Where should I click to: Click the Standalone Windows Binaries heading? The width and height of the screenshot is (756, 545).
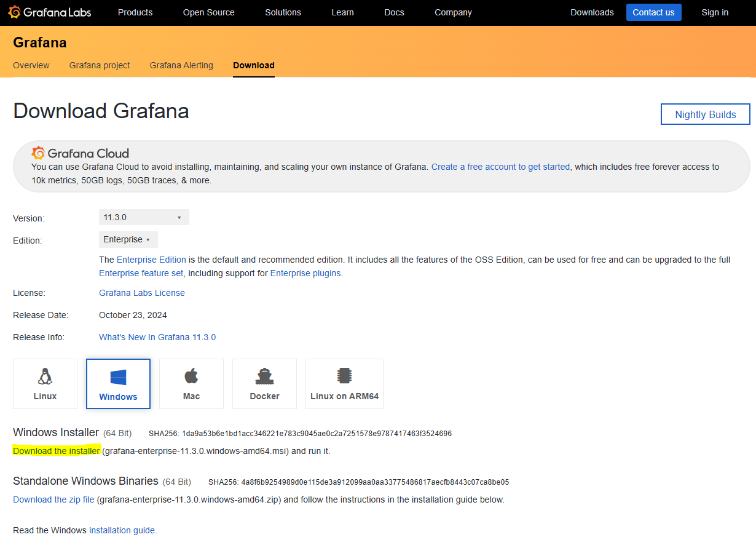[x=85, y=481]
